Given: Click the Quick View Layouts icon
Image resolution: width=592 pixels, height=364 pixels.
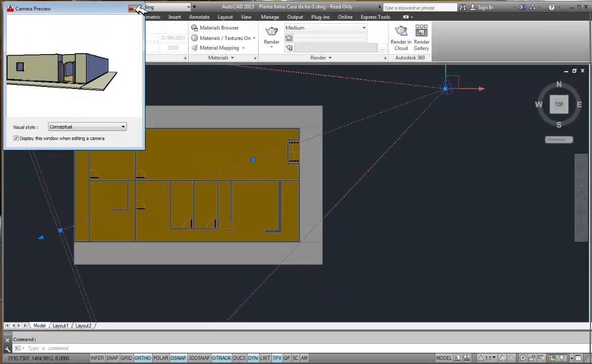Looking at the screenshot, I should pos(457,358).
